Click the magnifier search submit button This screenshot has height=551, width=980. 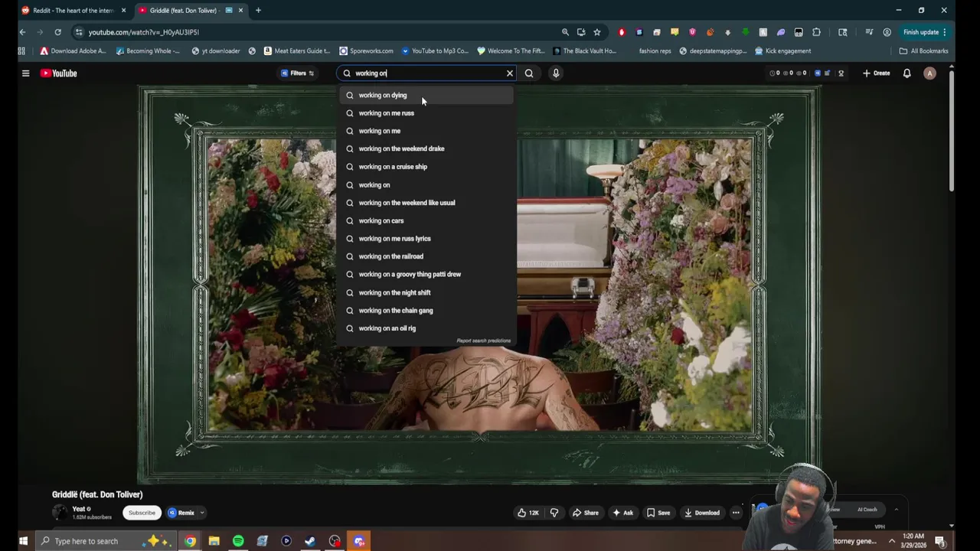click(x=529, y=73)
